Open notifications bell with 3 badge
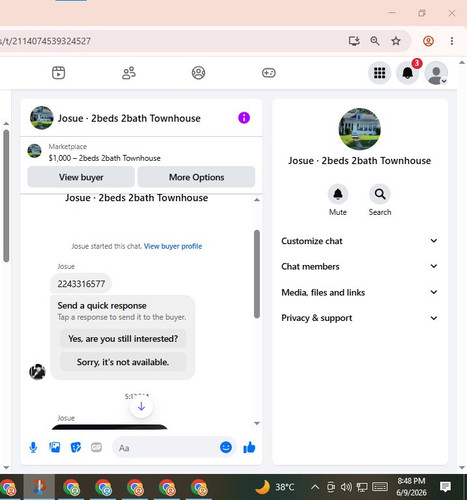This screenshot has width=467, height=500. [x=407, y=73]
